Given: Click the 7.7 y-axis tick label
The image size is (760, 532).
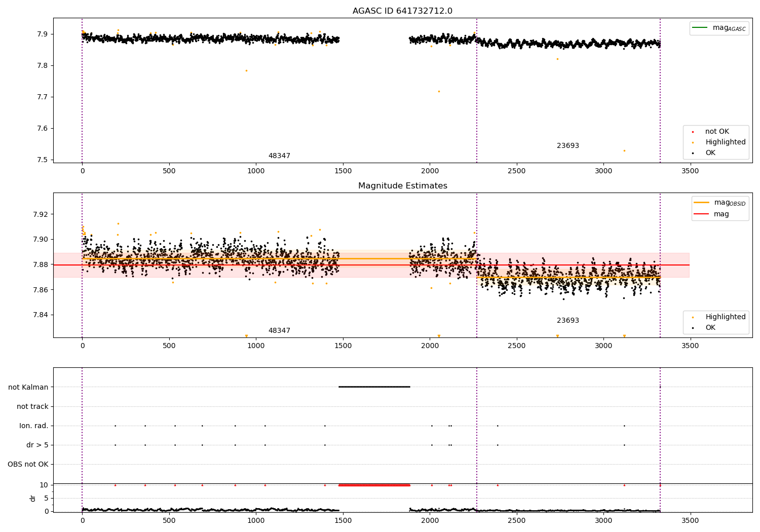Looking at the screenshot, I should pyautogui.click(x=42, y=97).
